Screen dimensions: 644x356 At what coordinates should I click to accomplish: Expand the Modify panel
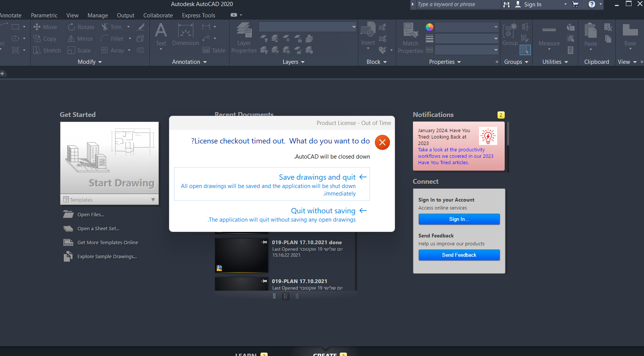90,62
